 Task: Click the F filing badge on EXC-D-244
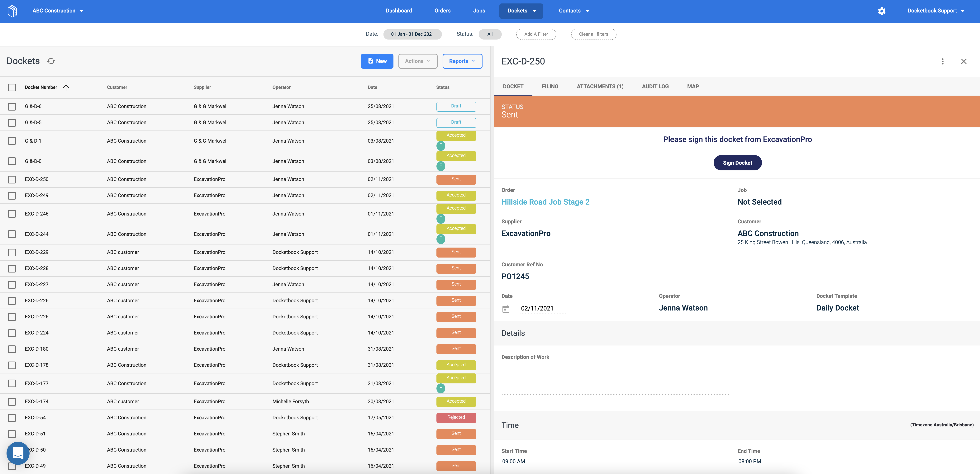coord(440,239)
